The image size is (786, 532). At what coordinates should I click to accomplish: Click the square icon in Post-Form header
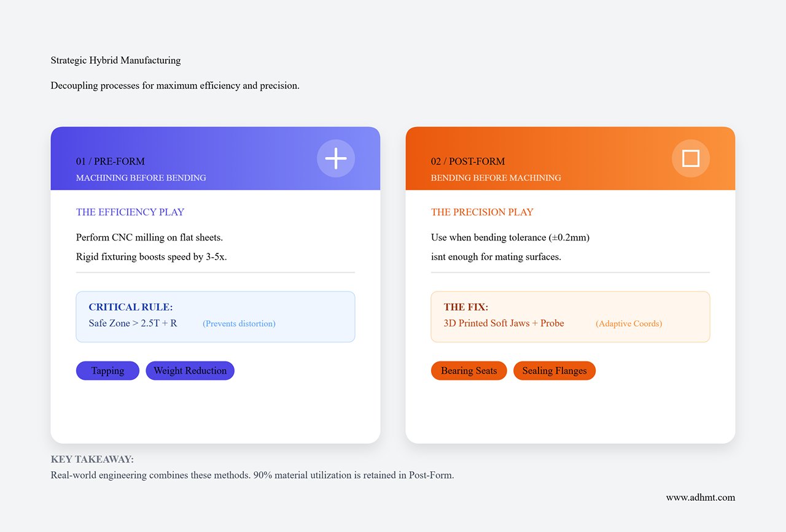click(691, 158)
